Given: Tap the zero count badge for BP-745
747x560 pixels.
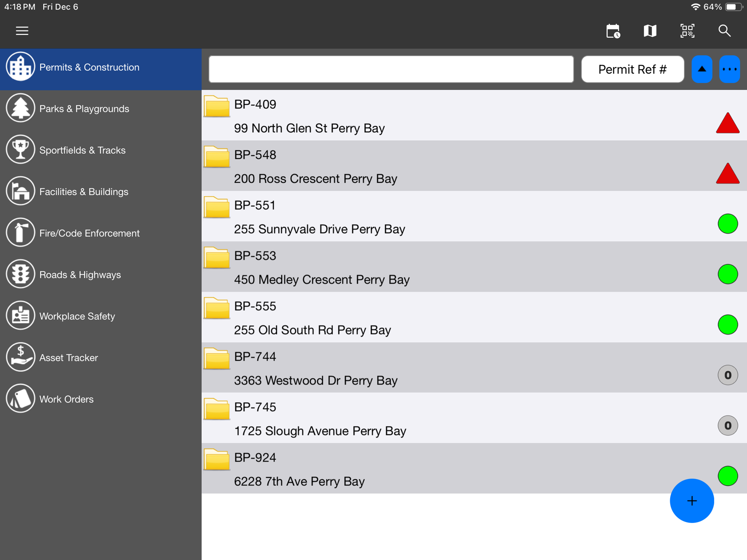Looking at the screenshot, I should [x=728, y=425].
